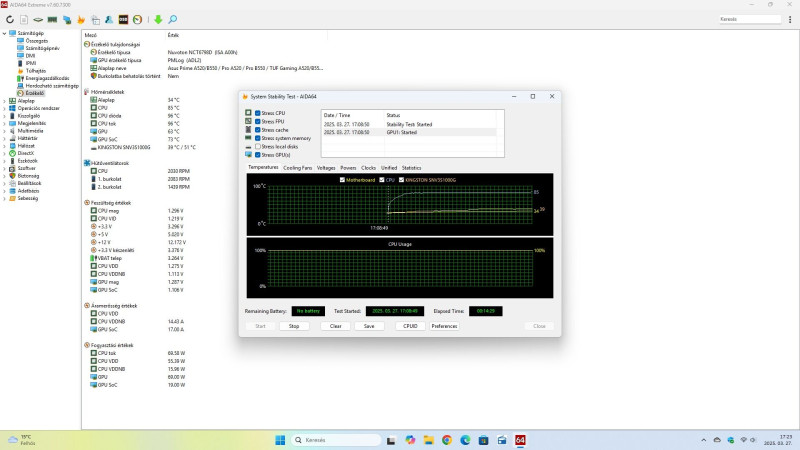Toggle the Stress CPU checkbox
800x450 pixels.
(258, 113)
